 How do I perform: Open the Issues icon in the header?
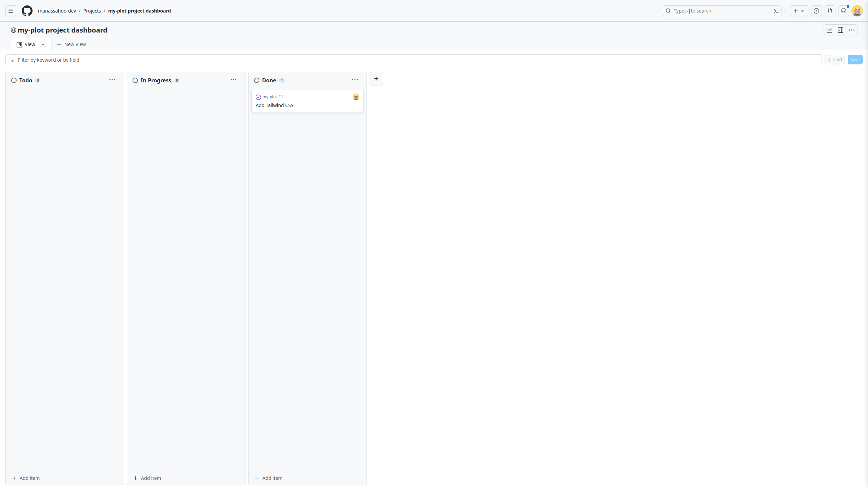[816, 11]
